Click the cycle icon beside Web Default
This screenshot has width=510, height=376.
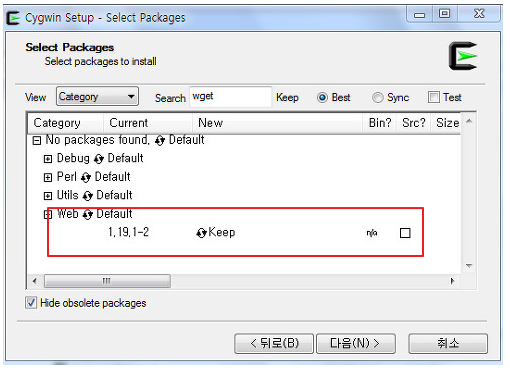pos(87,215)
